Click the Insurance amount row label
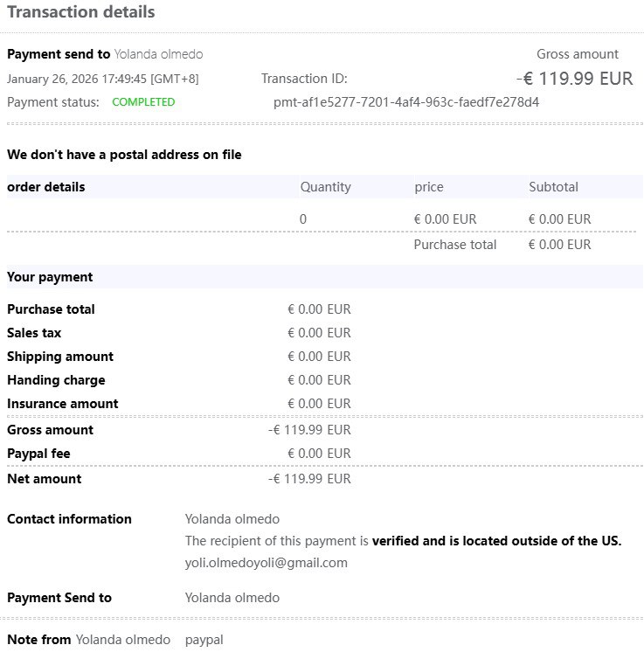Screen dimensions: 644x652 pos(63,404)
